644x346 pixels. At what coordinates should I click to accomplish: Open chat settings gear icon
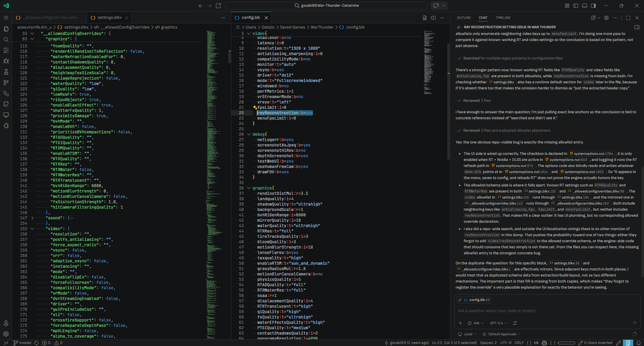click(x=606, y=18)
